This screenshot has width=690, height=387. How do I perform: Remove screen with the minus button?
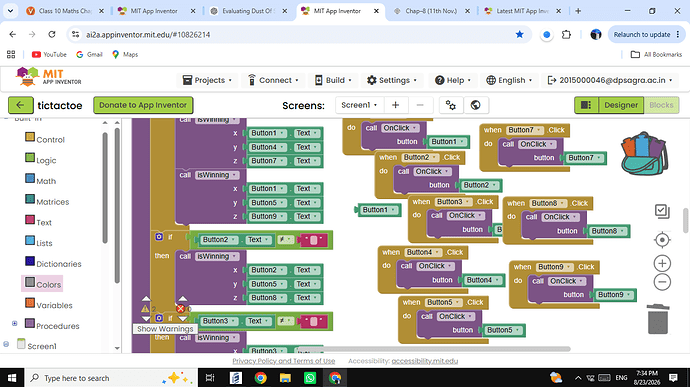point(420,105)
